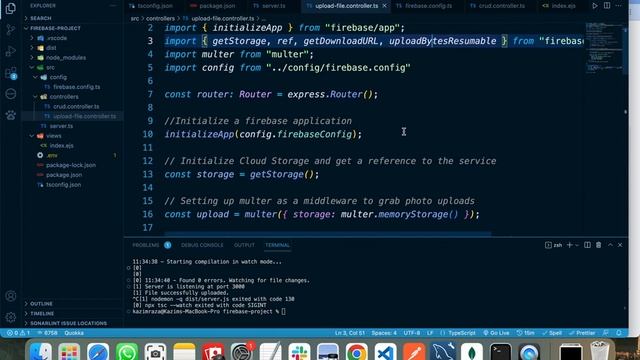Click the errors and warnings status indicator
The height and width of the screenshot is (360, 640).
18,333
